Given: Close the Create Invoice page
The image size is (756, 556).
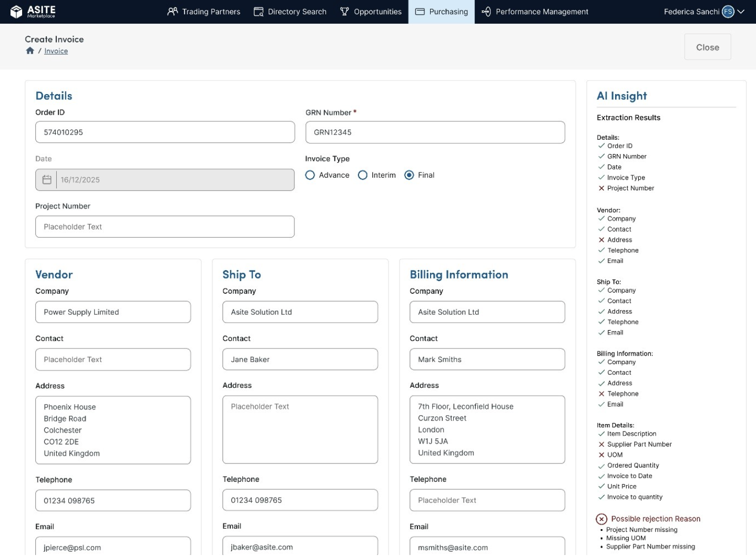Looking at the screenshot, I should click(708, 47).
